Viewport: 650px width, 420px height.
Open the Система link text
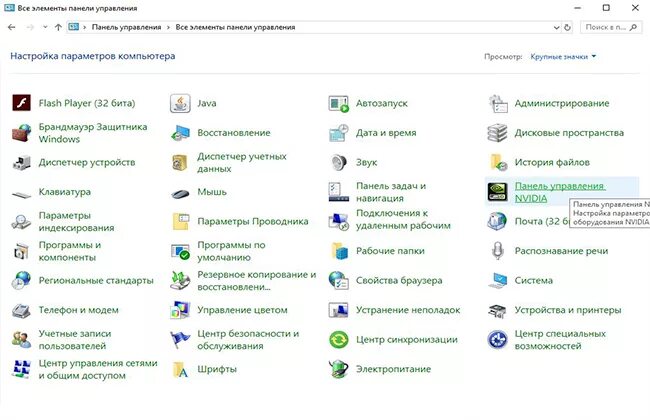pos(534,280)
